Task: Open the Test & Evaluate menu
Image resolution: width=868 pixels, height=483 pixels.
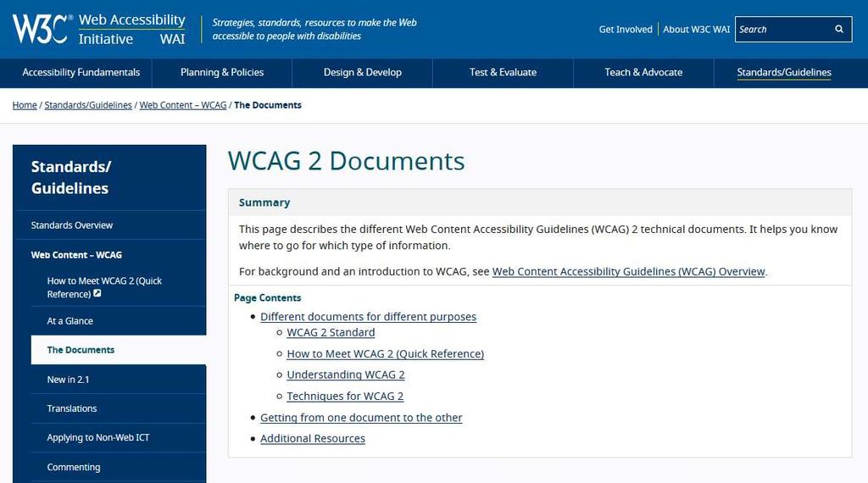Action: point(504,73)
